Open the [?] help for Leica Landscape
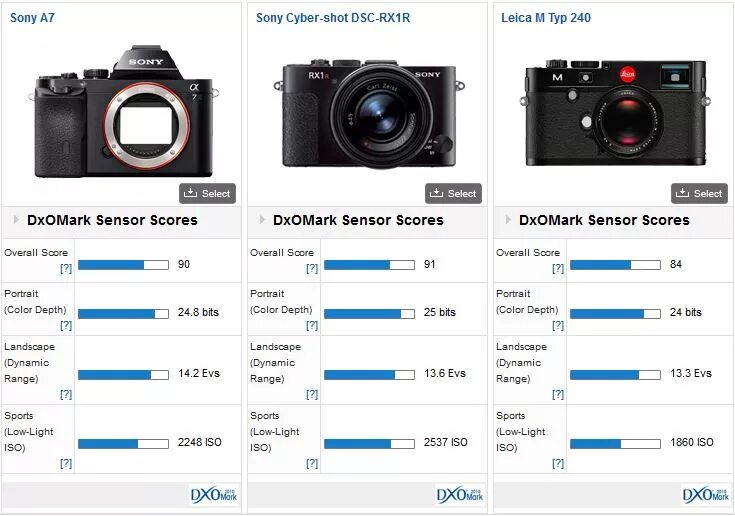The width and height of the screenshot is (735, 516). [558, 395]
